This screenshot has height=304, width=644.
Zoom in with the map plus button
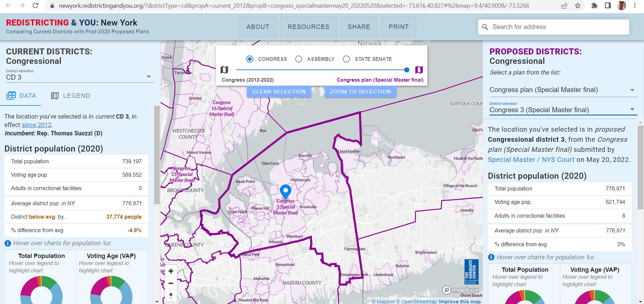click(x=171, y=271)
